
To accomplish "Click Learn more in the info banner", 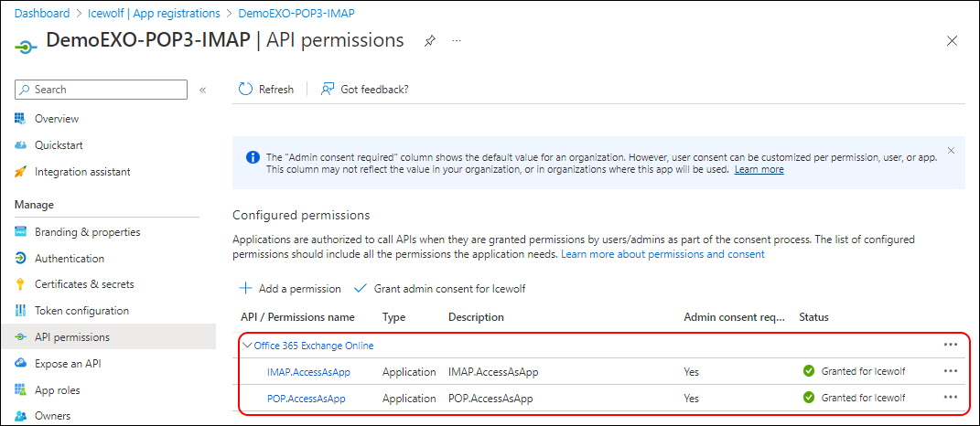I will 759,169.
